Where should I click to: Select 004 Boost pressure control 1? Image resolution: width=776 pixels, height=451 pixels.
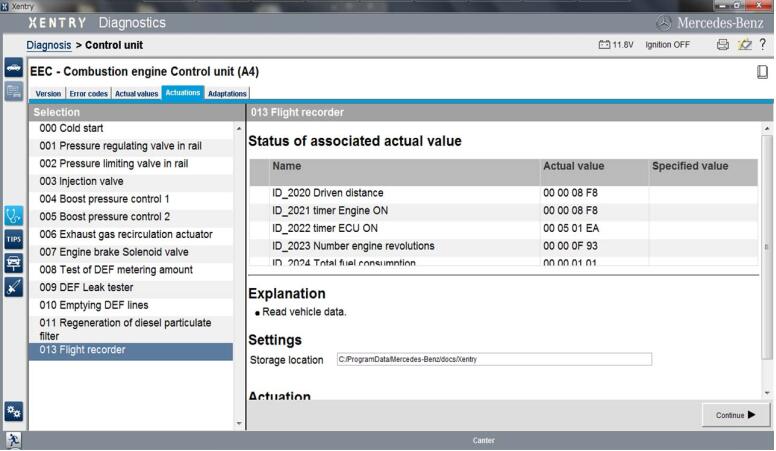[x=131, y=199]
